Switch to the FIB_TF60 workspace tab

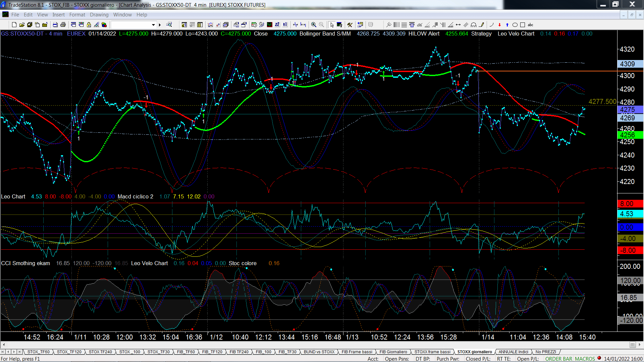(186, 352)
